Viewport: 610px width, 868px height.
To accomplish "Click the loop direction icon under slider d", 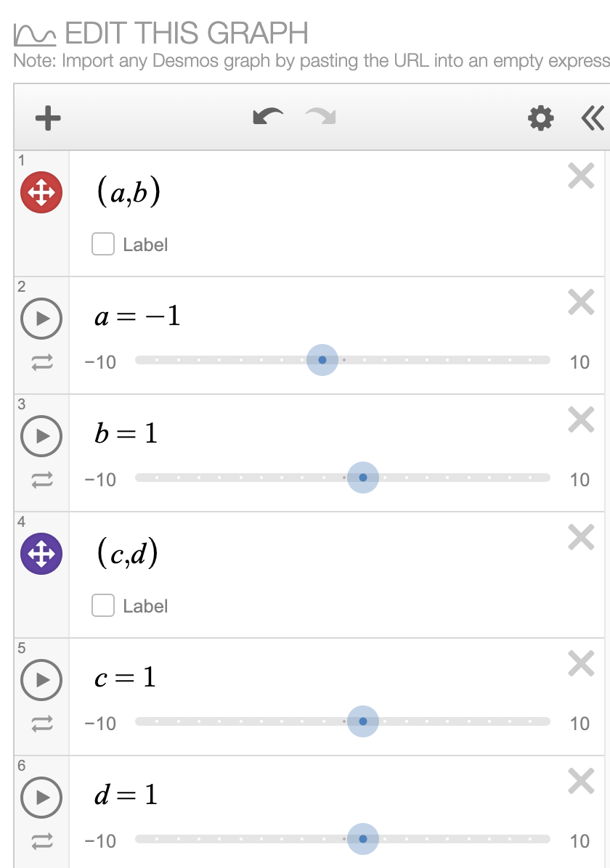I will [x=41, y=840].
